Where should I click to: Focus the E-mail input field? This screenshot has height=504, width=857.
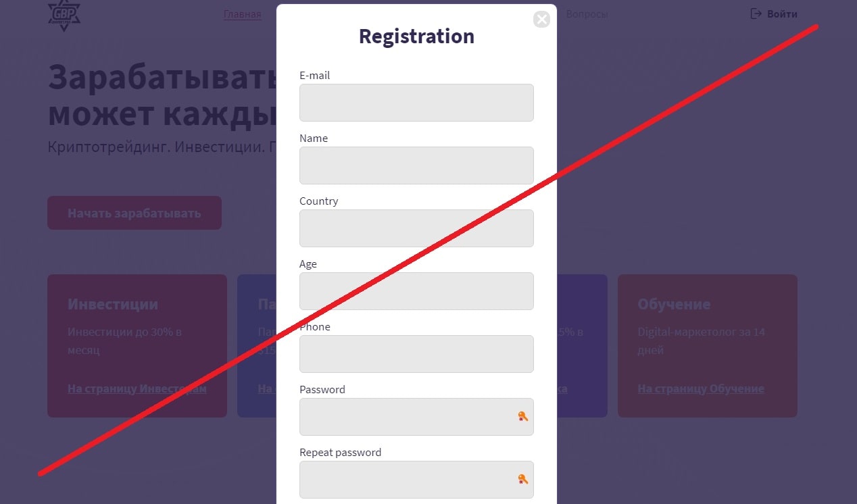[416, 103]
